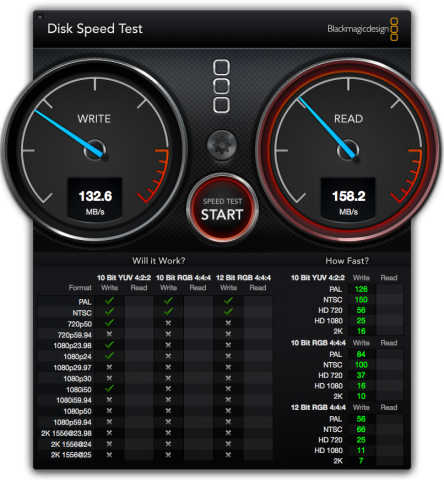This screenshot has height=480, width=444.
Task: Click NTSC 12 Bit RGB write checkmark in Will it Work
Action: click(228, 312)
